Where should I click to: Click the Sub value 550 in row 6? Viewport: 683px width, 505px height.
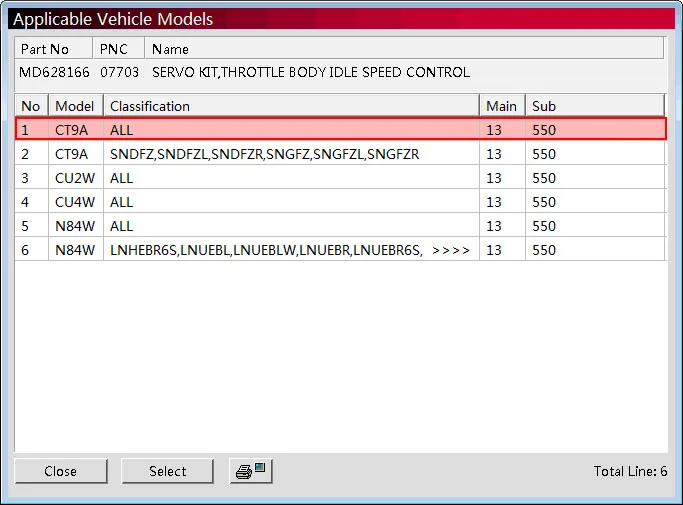coord(544,250)
